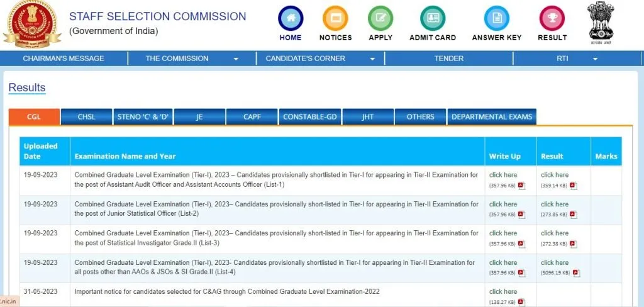Click the Results page heading
The height and width of the screenshot is (307, 644).
click(27, 87)
